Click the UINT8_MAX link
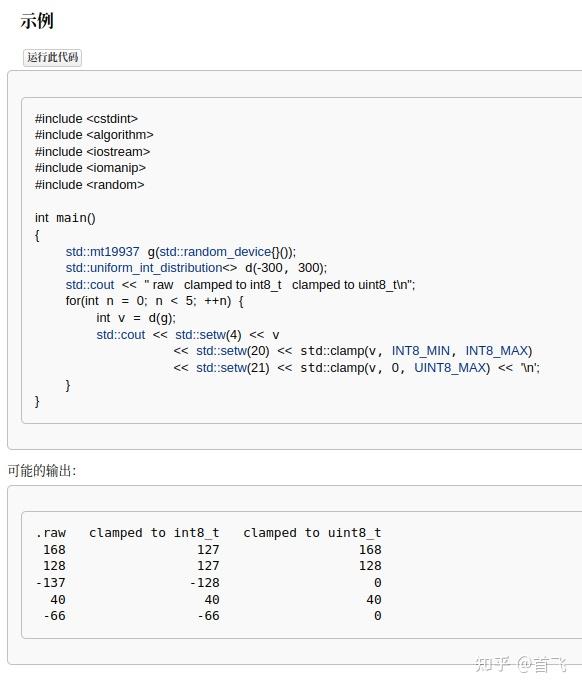This screenshot has height=689, width=582. 450,368
